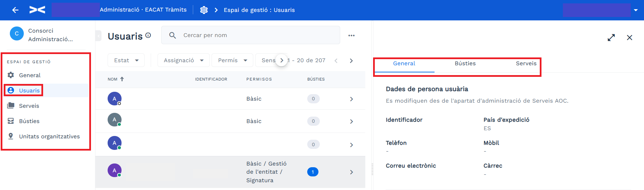Viewport: 644px width, 190px height.
Task: Switch to the General tab in the detail panel
Action: [404, 64]
